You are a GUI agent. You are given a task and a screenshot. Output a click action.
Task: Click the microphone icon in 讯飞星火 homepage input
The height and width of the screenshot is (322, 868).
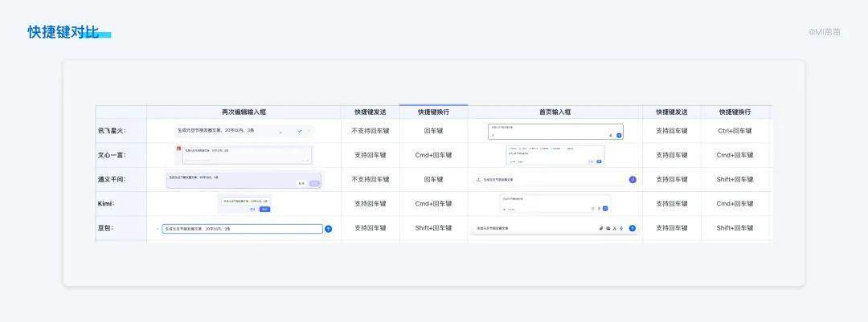pyautogui.click(x=611, y=135)
